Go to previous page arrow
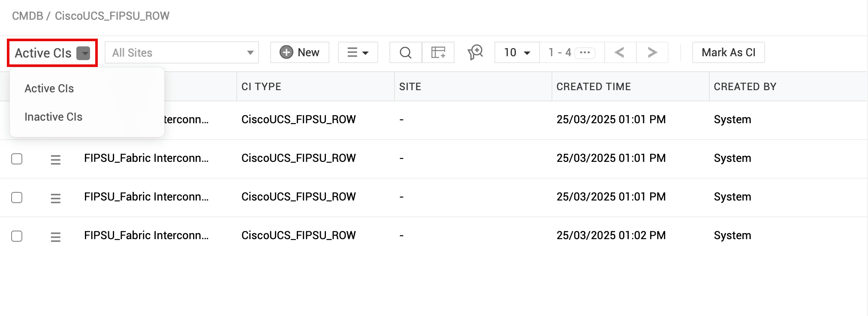Viewport: 868px width, 316px height. pyautogui.click(x=619, y=53)
